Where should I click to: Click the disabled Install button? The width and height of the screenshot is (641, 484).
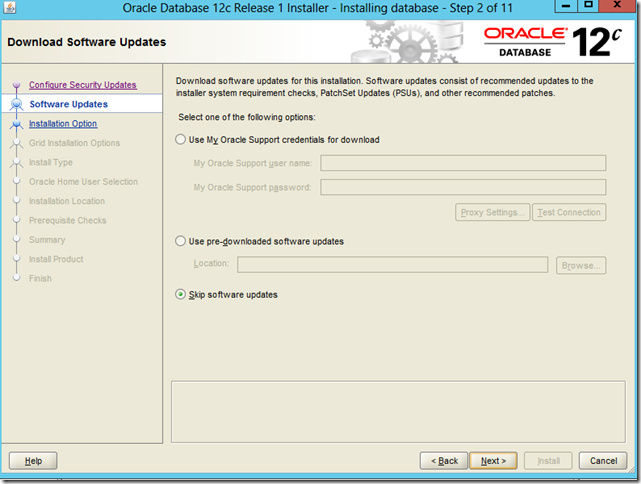(x=548, y=461)
